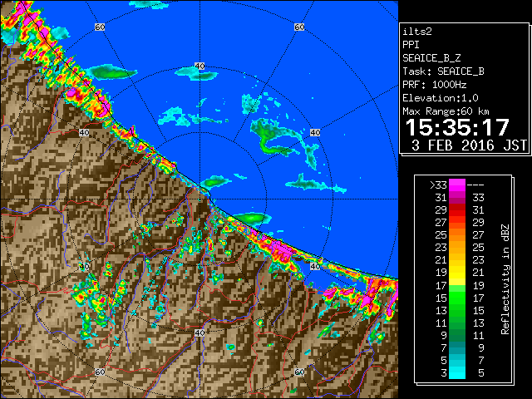This screenshot has height=399, width=532.
Task: Click the orange legend band beside 25
Action: [456, 235]
